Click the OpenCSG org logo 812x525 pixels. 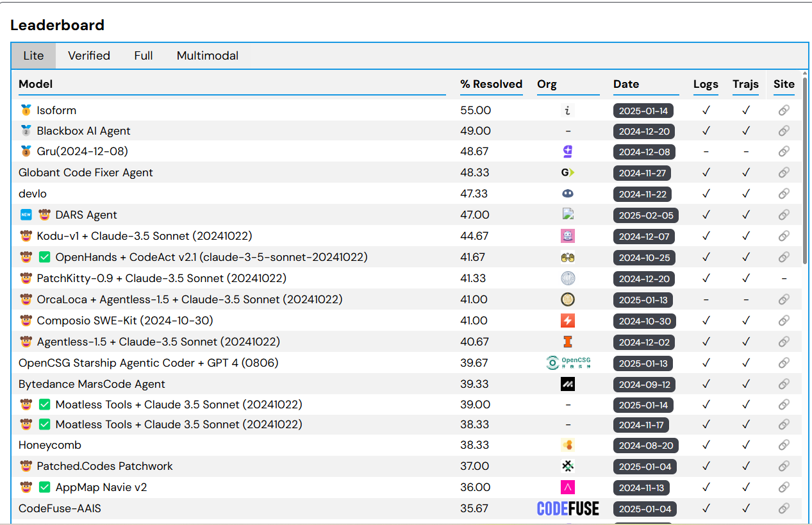pos(568,363)
